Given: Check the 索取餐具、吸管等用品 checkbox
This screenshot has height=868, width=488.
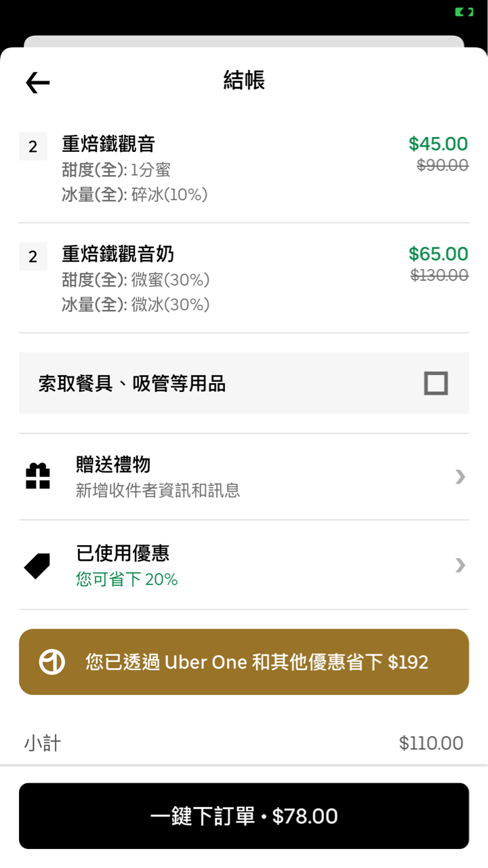Looking at the screenshot, I should 436,384.
